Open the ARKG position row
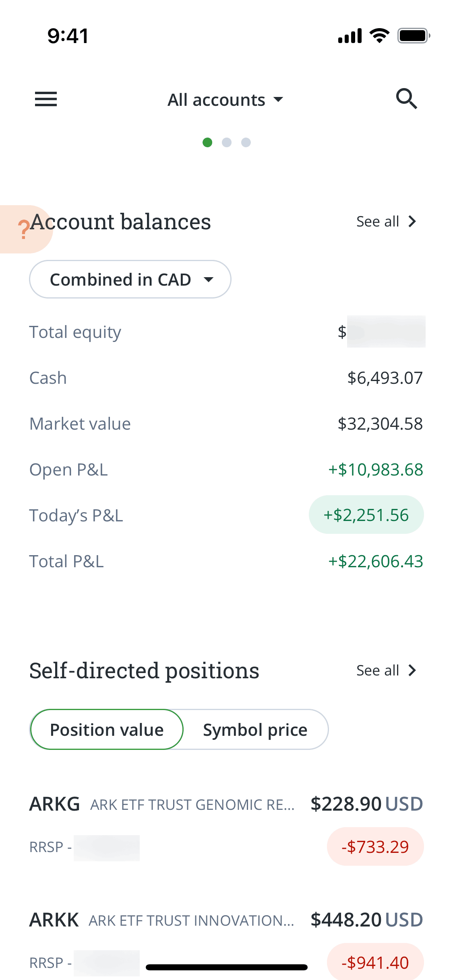This screenshot has height=980, width=453. tap(225, 825)
